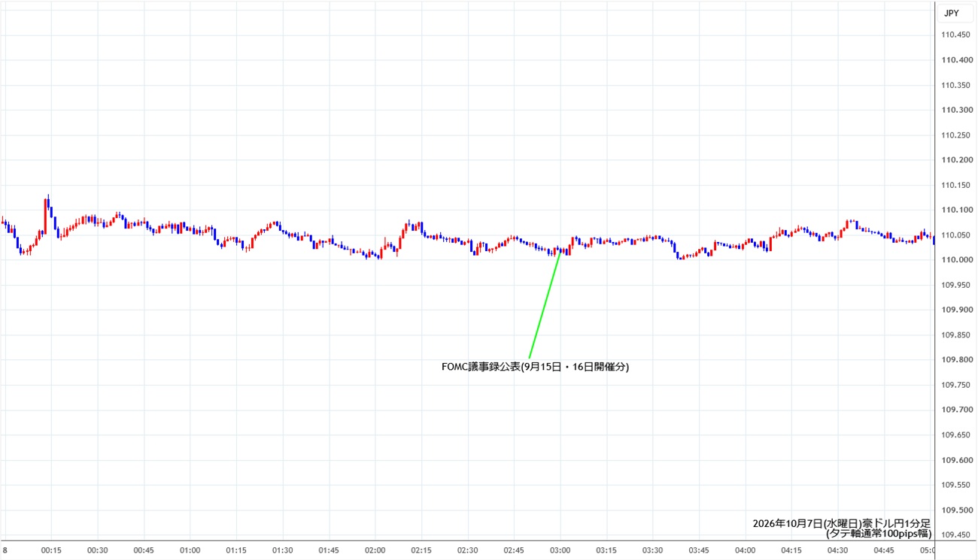Click the 02:00 time axis label
The image size is (978, 560).
375,550
